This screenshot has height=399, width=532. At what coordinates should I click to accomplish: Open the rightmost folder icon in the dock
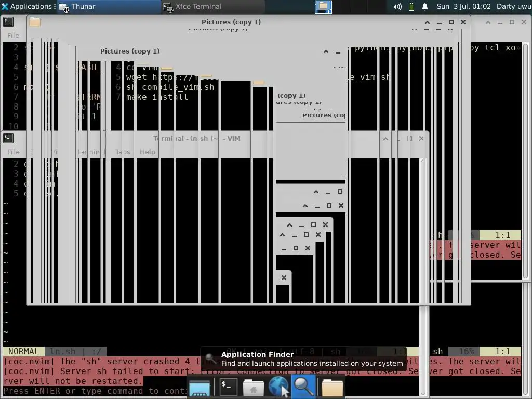coord(332,388)
